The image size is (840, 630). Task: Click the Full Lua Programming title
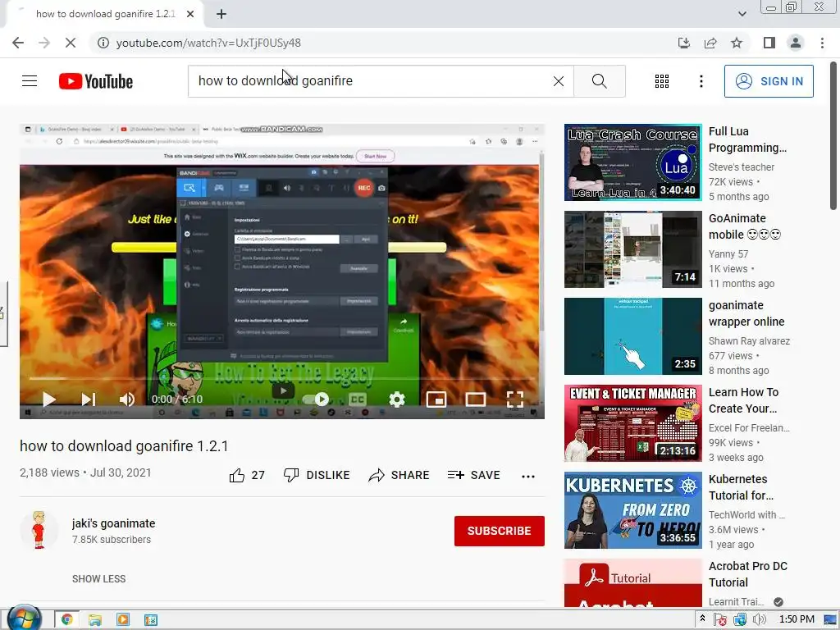747,139
